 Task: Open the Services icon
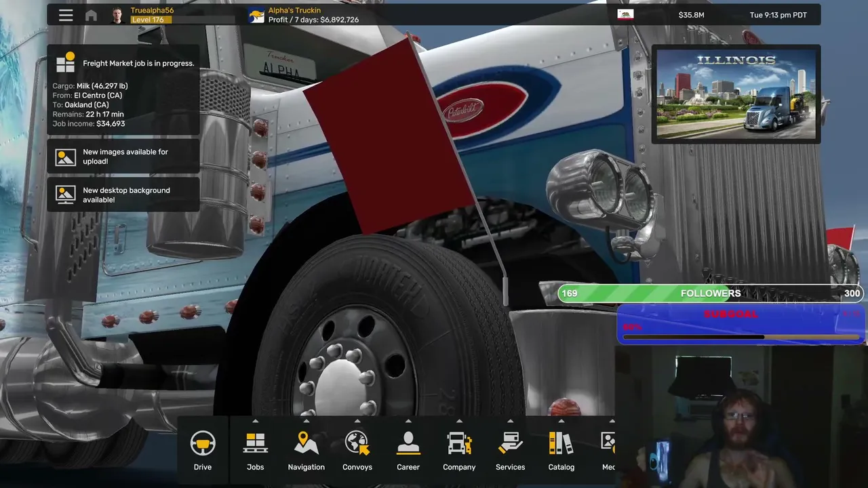510,443
